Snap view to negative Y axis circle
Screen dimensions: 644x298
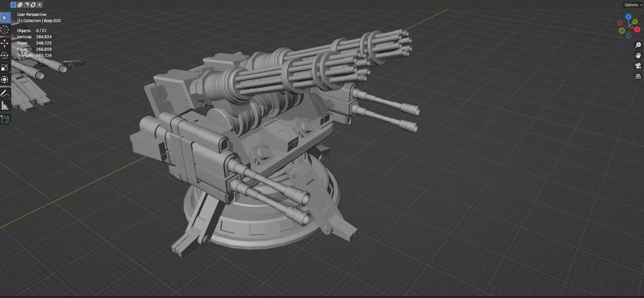pos(622,31)
